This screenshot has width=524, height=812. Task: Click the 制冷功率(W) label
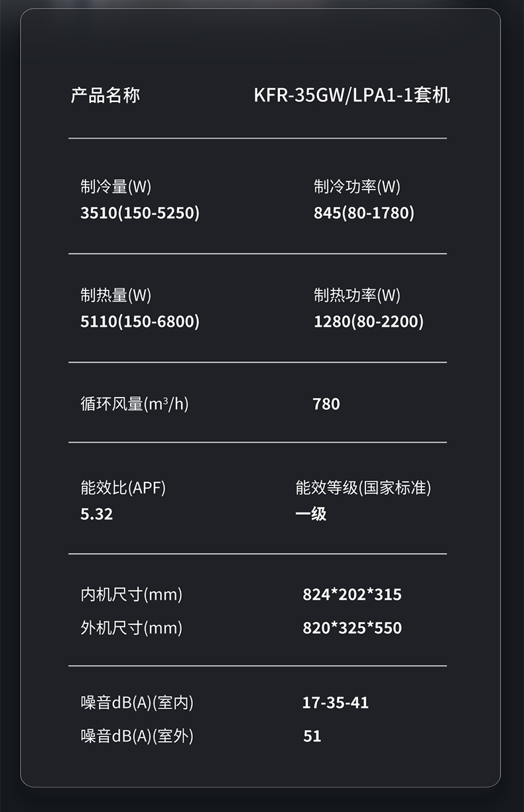357,187
